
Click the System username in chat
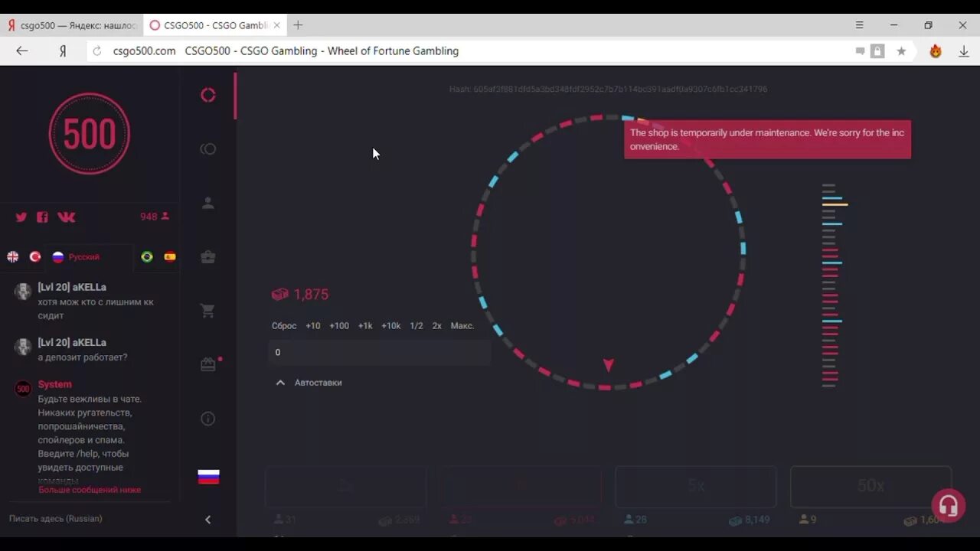[55, 385]
